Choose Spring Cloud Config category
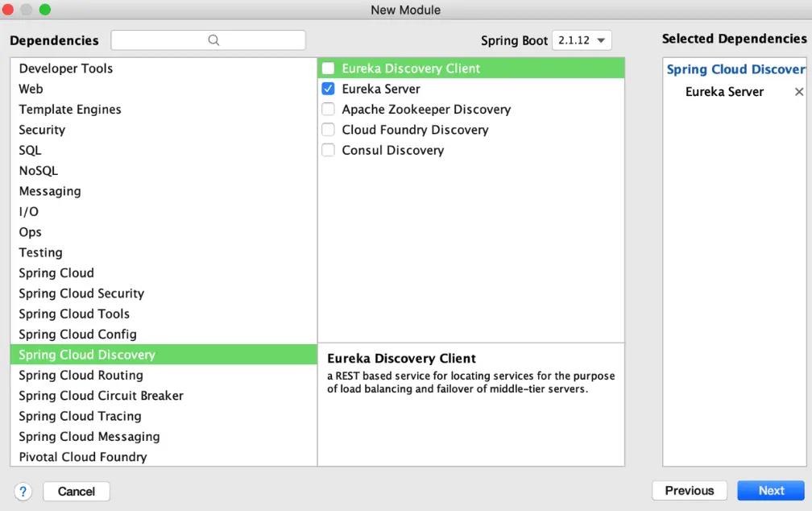Viewport: 812px width, 511px height. pos(164,334)
